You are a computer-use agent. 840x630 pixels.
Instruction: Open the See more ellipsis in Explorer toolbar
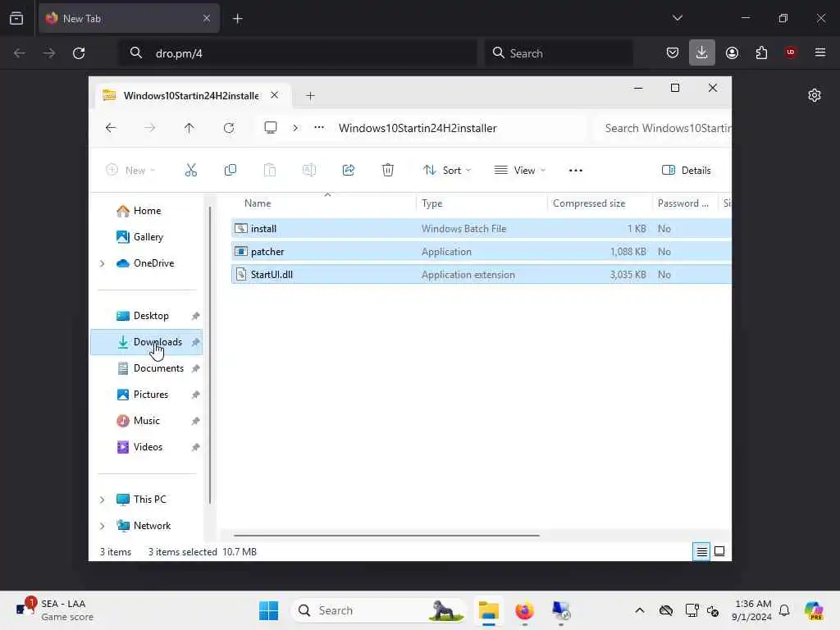click(575, 171)
